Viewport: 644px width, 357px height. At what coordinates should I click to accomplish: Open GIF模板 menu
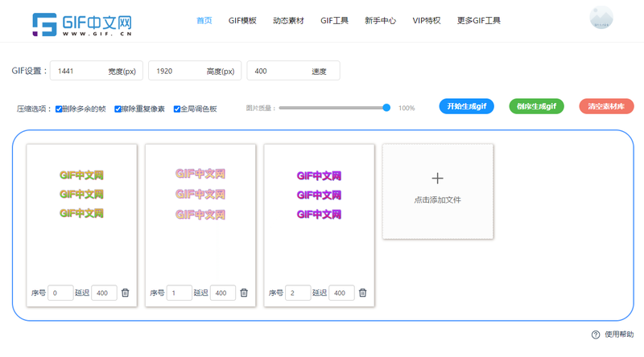[242, 21]
